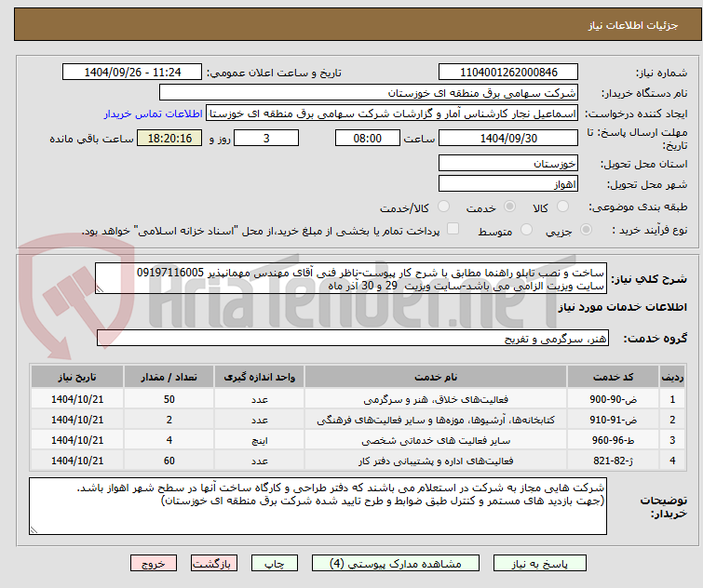Click column header ردیف
The height and width of the screenshot is (588, 703).
(x=672, y=377)
